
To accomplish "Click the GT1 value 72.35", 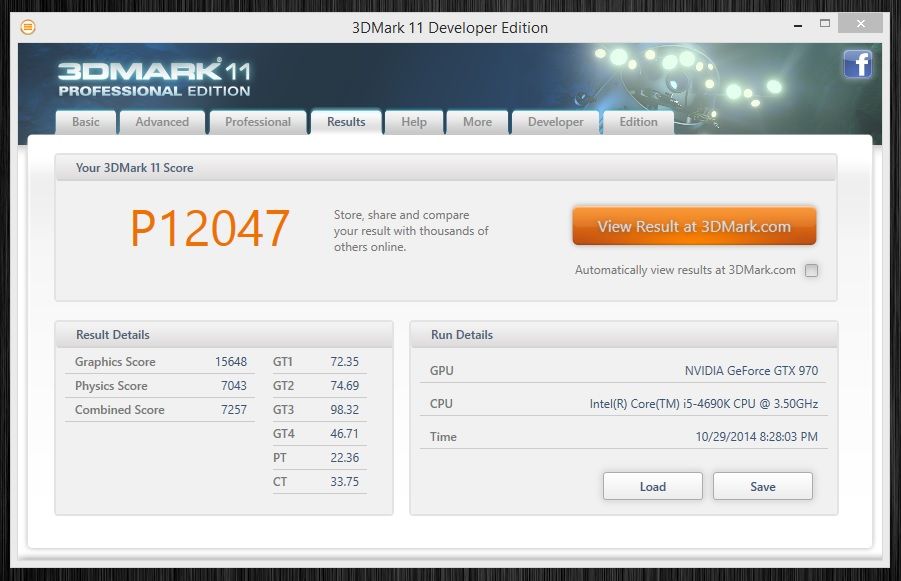I will [344, 362].
